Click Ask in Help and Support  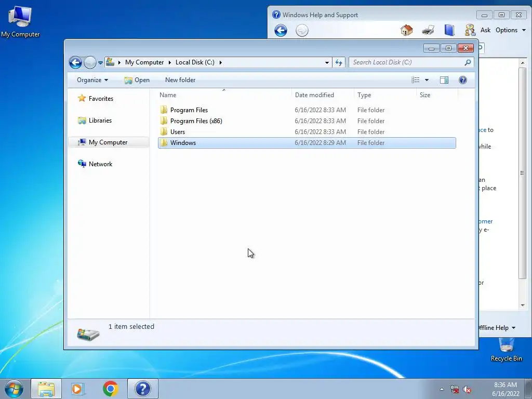coord(485,30)
